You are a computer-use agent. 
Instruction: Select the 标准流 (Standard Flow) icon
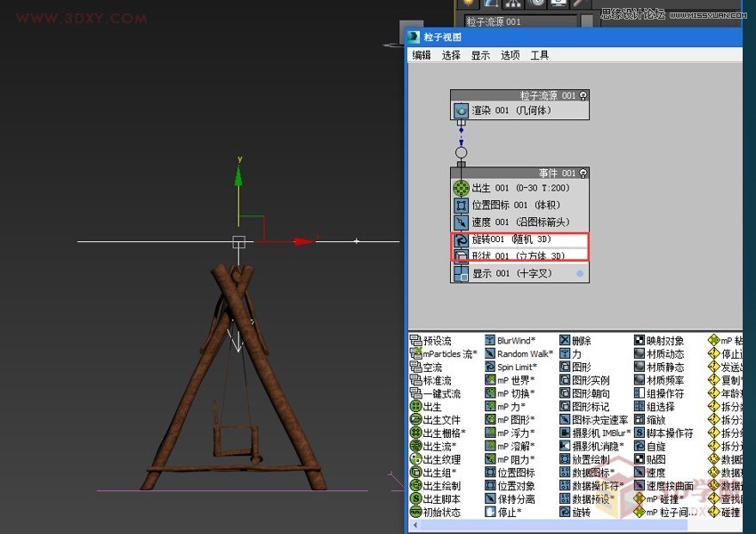pyautogui.click(x=414, y=381)
